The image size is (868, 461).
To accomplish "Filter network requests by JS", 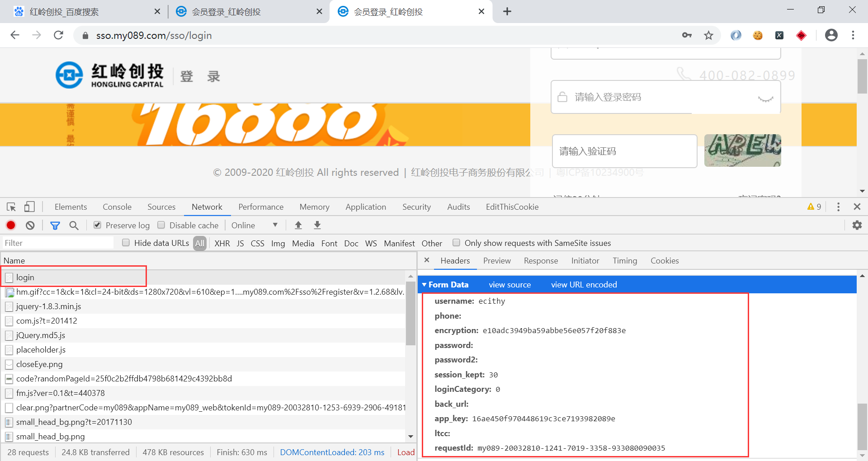I will 240,243.
